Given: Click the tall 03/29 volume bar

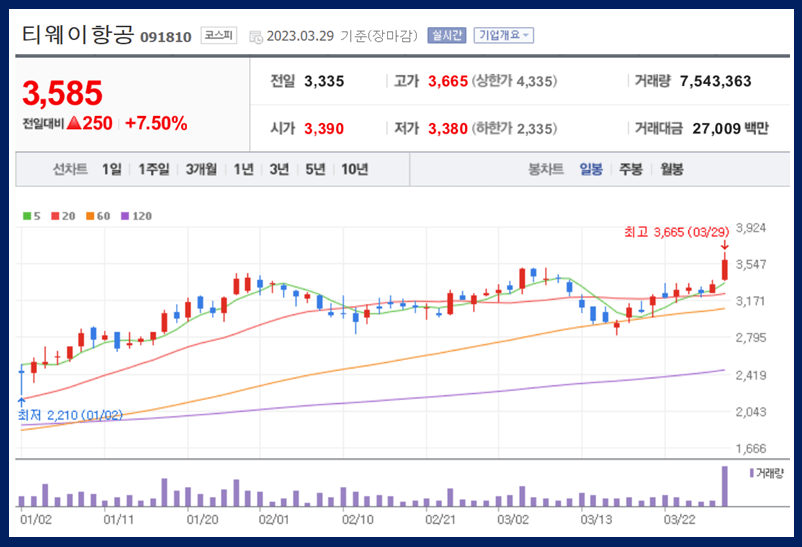Looking at the screenshot, I should [x=724, y=486].
